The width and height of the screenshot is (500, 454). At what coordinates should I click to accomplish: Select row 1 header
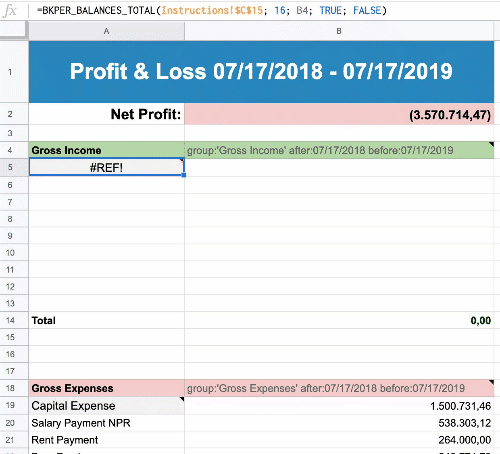pyautogui.click(x=14, y=72)
